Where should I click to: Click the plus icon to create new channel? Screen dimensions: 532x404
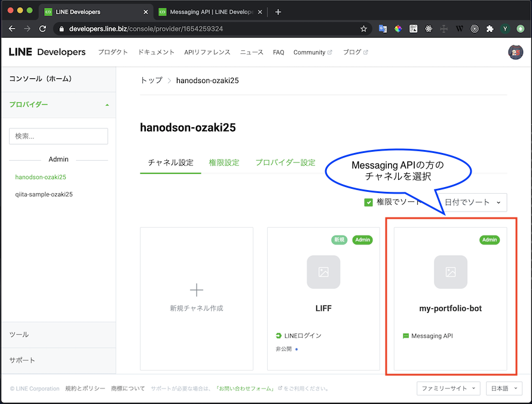point(197,290)
